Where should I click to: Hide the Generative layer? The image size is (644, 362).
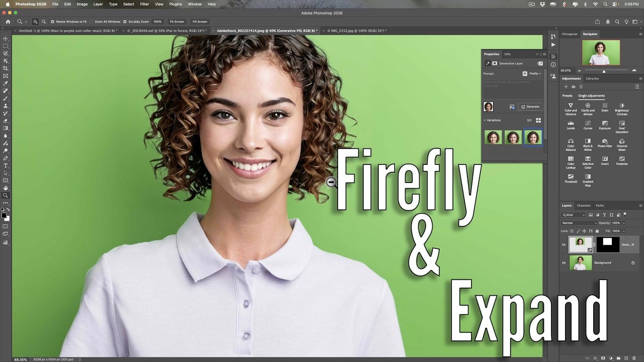click(564, 245)
